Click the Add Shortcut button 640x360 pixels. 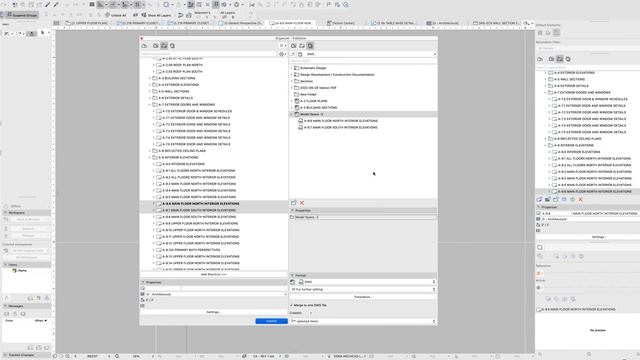pyautogui.click(x=213, y=274)
